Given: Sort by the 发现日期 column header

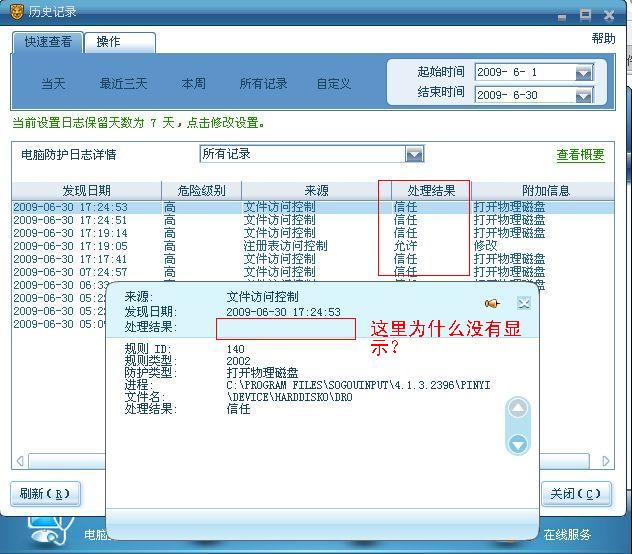Looking at the screenshot, I should tap(86, 190).
